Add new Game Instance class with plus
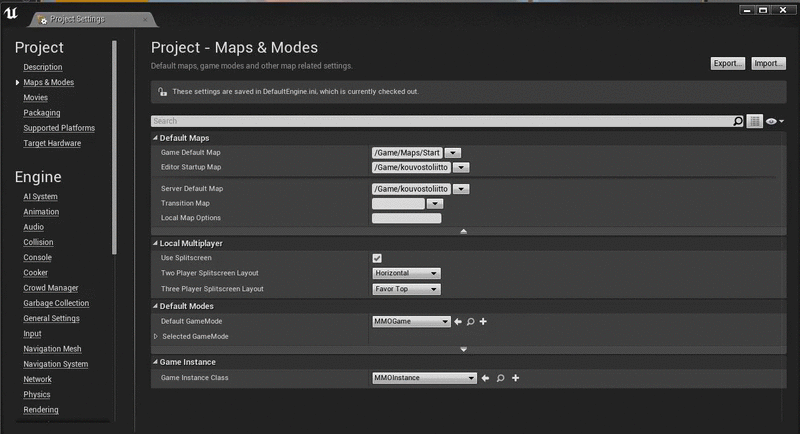 pos(515,378)
